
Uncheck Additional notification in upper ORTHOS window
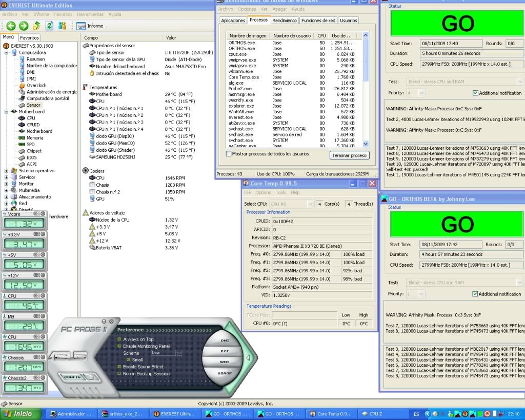[x=475, y=93]
